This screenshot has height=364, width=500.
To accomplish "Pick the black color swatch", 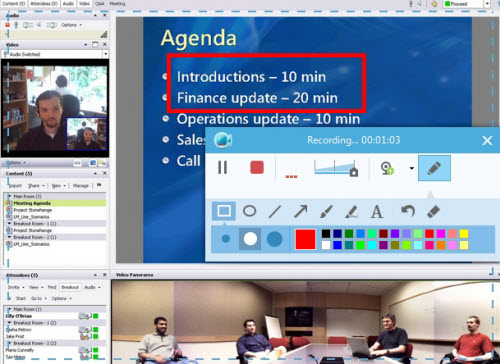I will click(x=326, y=234).
